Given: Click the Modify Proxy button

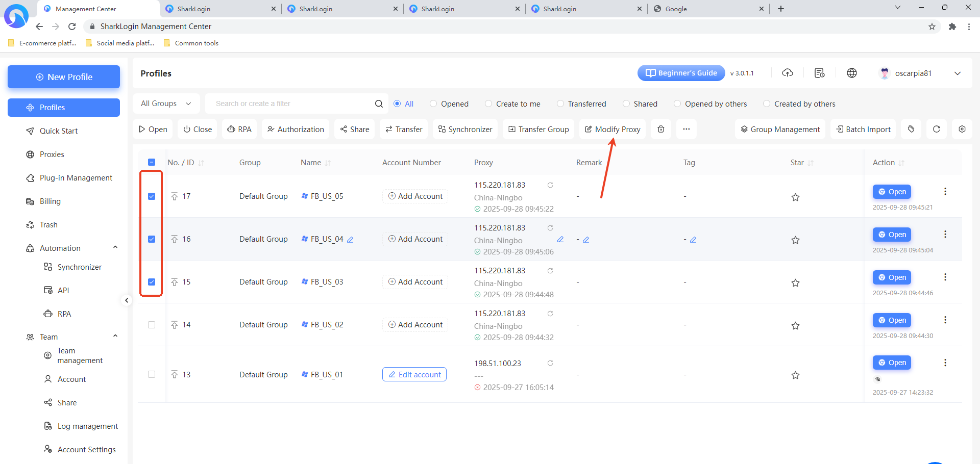Looking at the screenshot, I should click(612, 130).
